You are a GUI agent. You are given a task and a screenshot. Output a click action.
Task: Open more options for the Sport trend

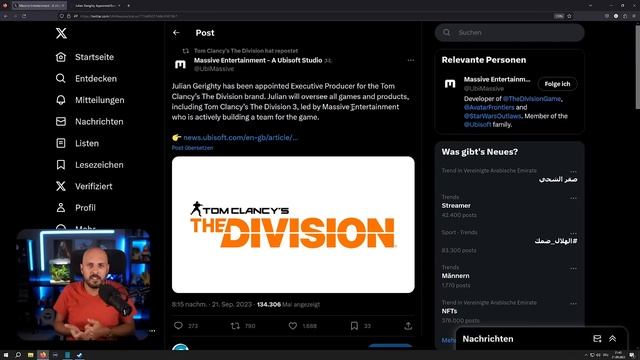click(x=573, y=233)
